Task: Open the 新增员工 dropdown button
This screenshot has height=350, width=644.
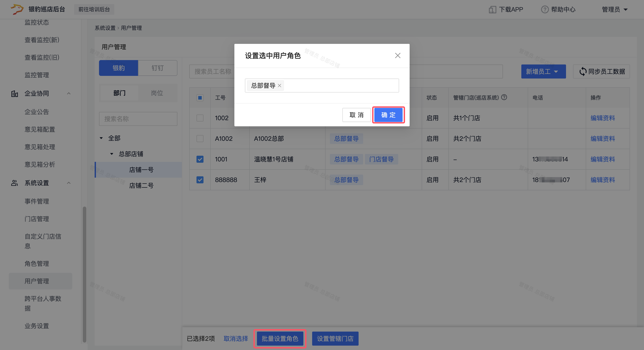Action: click(543, 72)
